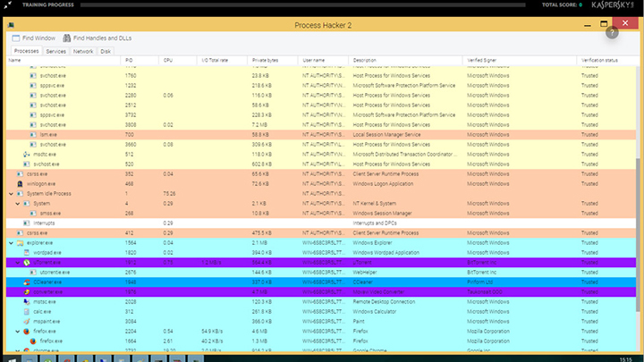Switch to the Processes tab

pyautogui.click(x=26, y=51)
